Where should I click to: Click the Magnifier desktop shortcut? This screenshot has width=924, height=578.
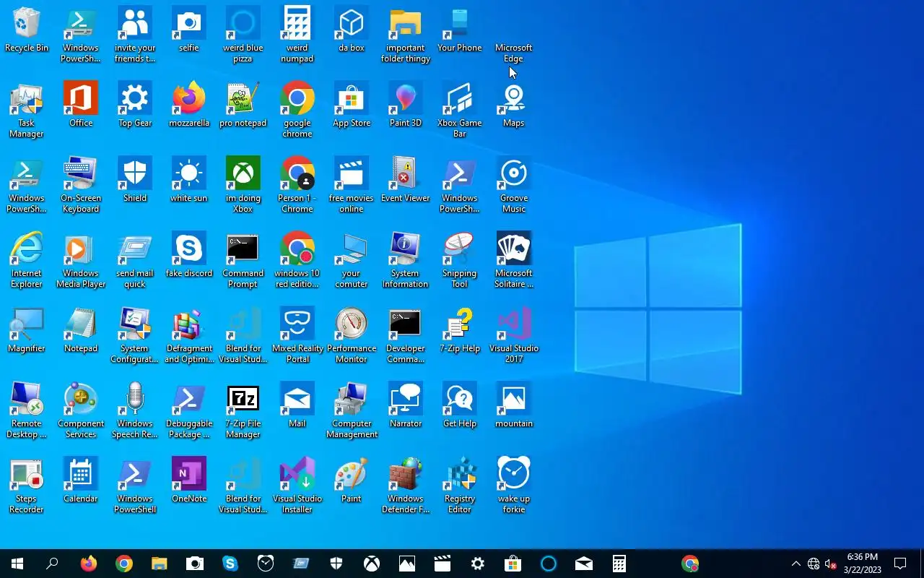coord(27,330)
